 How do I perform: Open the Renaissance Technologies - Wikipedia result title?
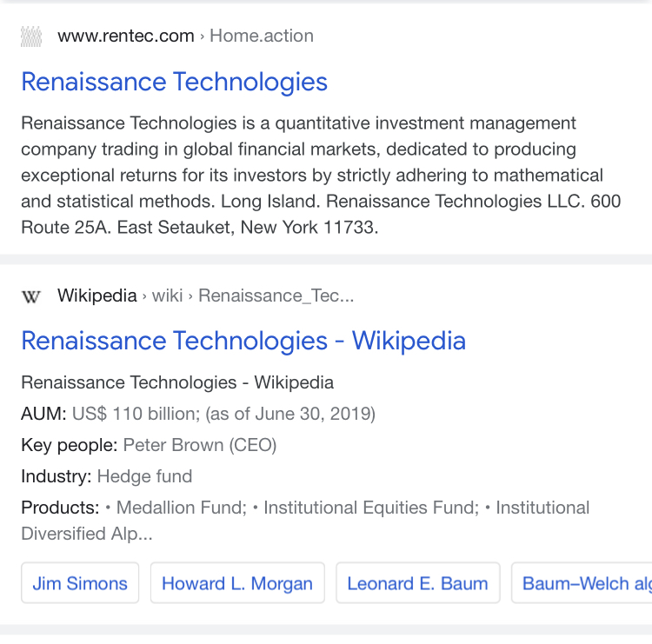(x=243, y=342)
